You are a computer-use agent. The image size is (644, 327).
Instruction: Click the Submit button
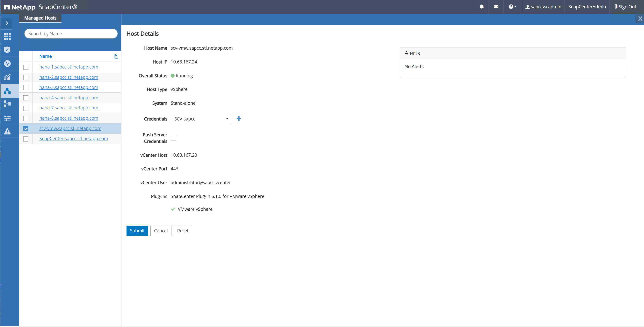click(137, 231)
